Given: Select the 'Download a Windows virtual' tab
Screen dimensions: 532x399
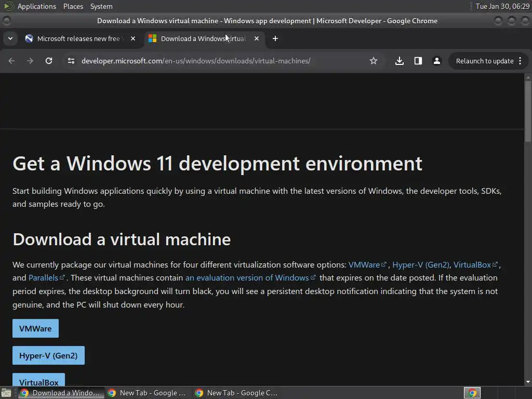Looking at the screenshot, I should pos(203,38).
